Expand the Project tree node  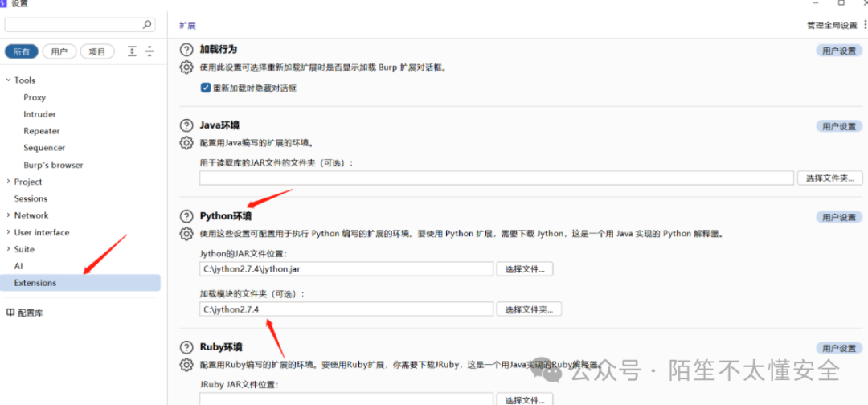coord(8,182)
